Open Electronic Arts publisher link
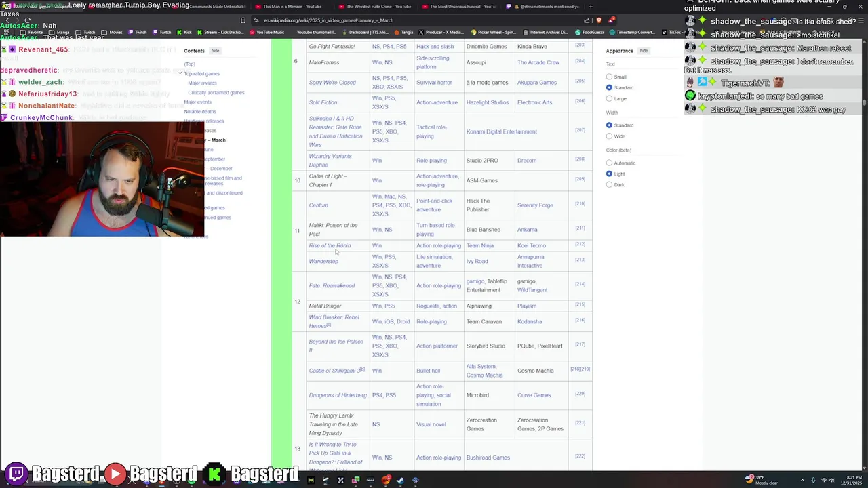Viewport: 868px width, 488px height. tap(534, 102)
